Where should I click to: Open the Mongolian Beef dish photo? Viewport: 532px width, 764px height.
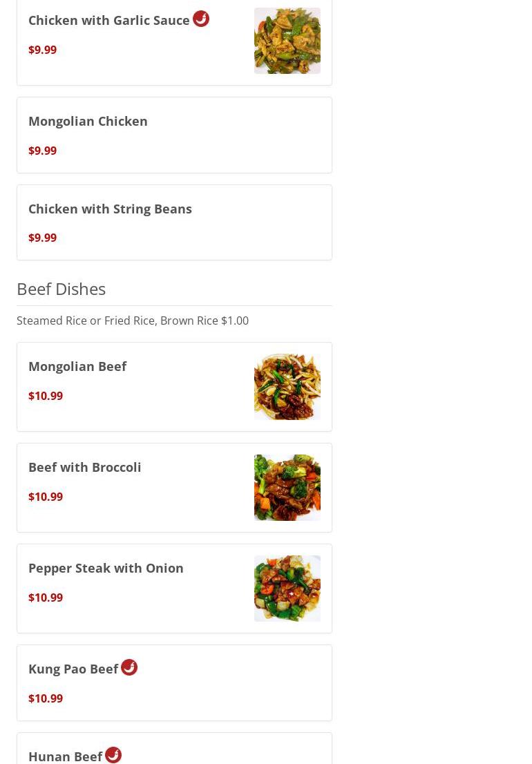pyautogui.click(x=287, y=387)
